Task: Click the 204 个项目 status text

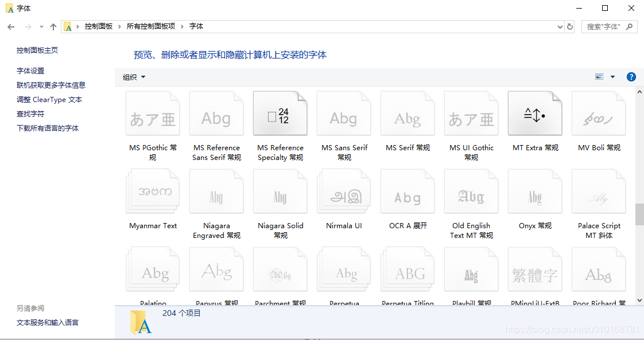Action: pyautogui.click(x=181, y=314)
